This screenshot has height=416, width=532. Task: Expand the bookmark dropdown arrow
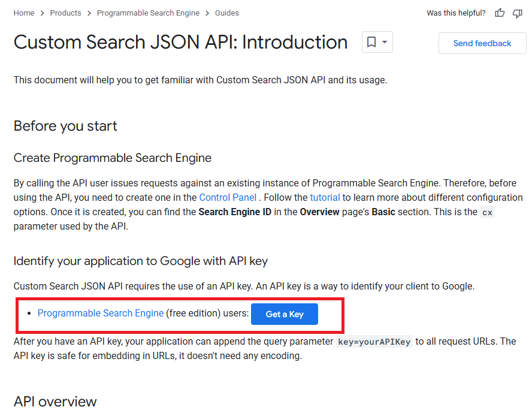(385, 42)
